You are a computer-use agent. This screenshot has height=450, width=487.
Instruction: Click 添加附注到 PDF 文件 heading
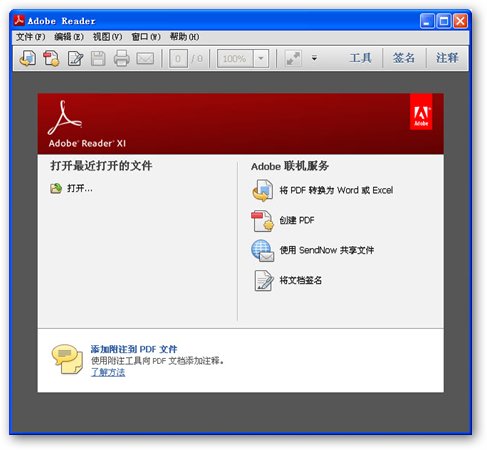pyautogui.click(x=134, y=349)
